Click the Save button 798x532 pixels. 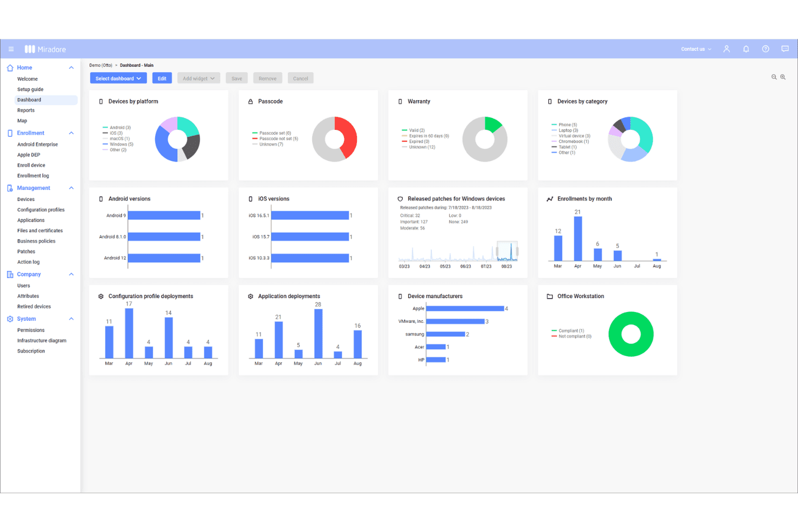pyautogui.click(x=237, y=79)
